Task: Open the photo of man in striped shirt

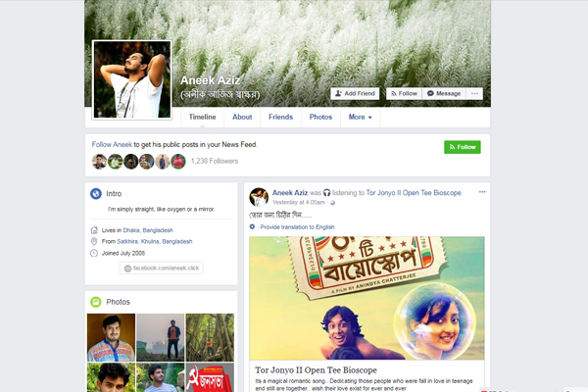Action: [x=161, y=377]
